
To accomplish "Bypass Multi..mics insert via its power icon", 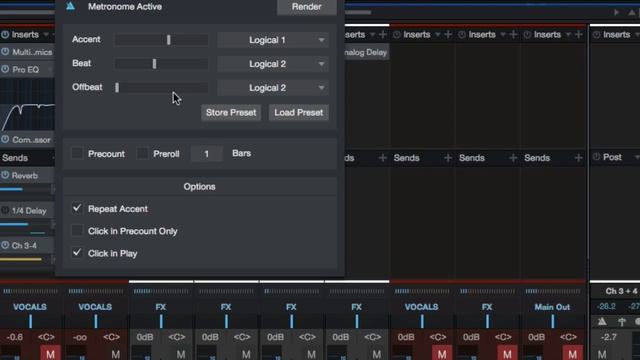I will point(5,52).
